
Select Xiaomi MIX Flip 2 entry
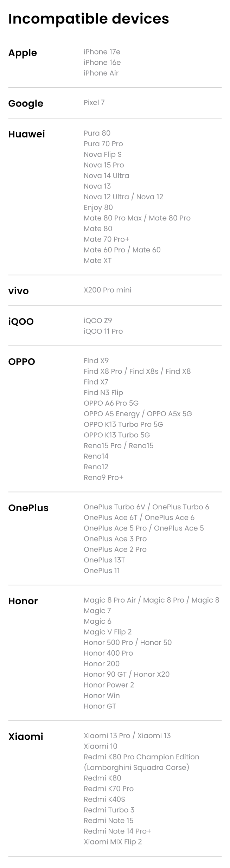(113, 842)
